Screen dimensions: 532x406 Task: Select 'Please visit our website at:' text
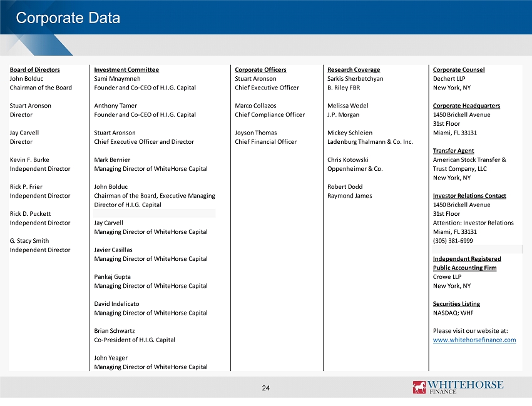[x=470, y=331]
